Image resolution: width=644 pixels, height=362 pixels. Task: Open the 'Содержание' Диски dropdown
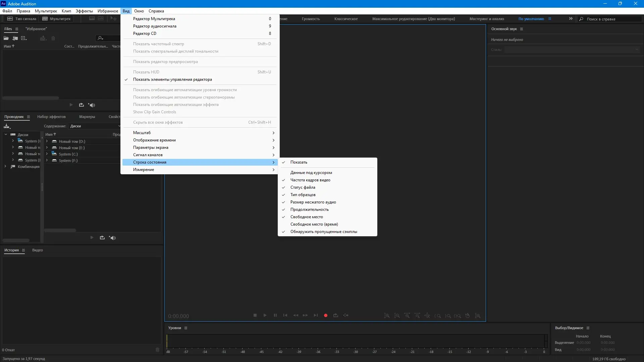point(95,126)
